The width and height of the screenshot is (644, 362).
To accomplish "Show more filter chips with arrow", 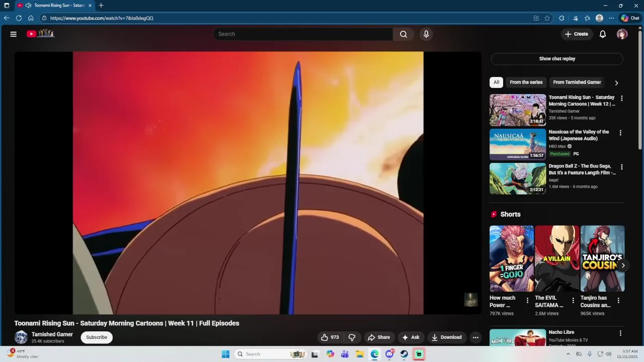I will (616, 83).
